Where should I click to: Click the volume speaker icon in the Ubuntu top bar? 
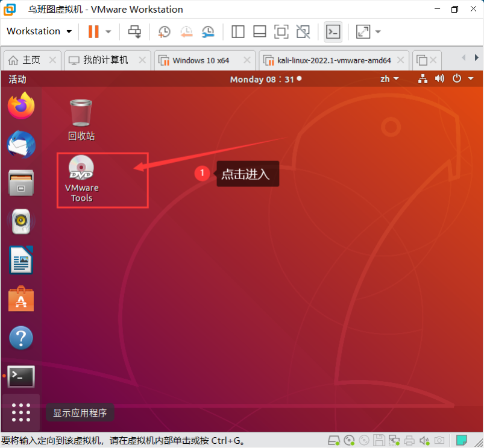[439, 79]
